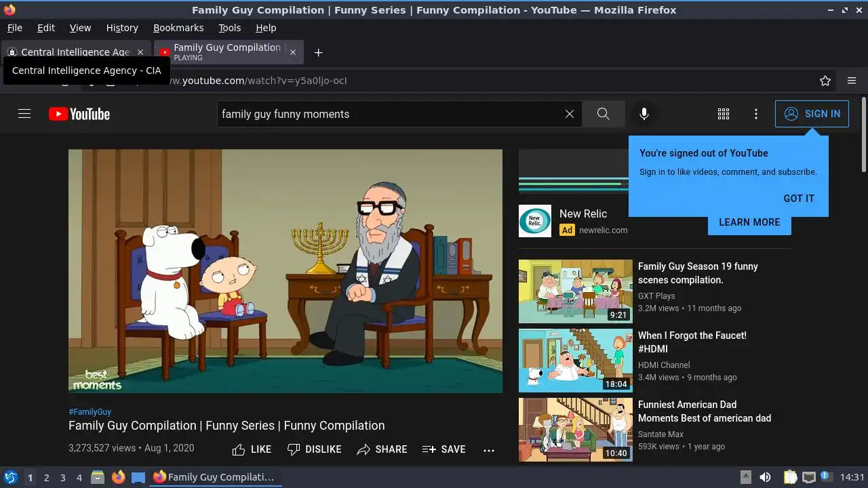Open the View menu

(x=80, y=28)
